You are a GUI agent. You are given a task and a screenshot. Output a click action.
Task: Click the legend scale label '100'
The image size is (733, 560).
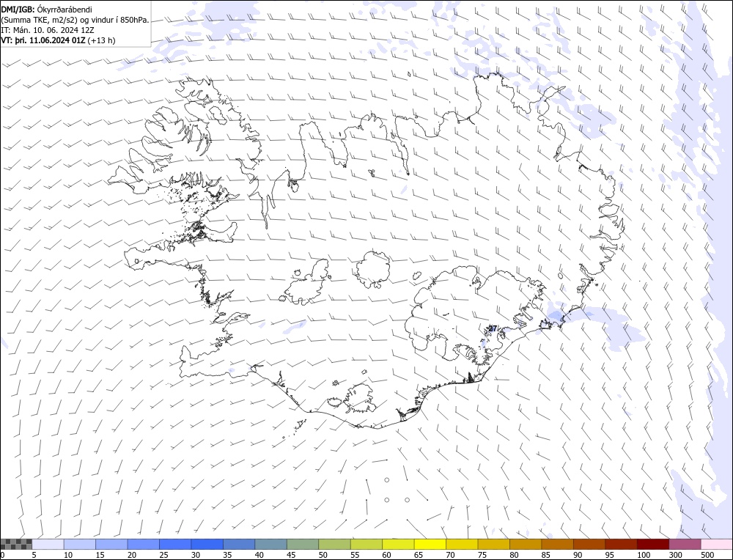click(644, 555)
